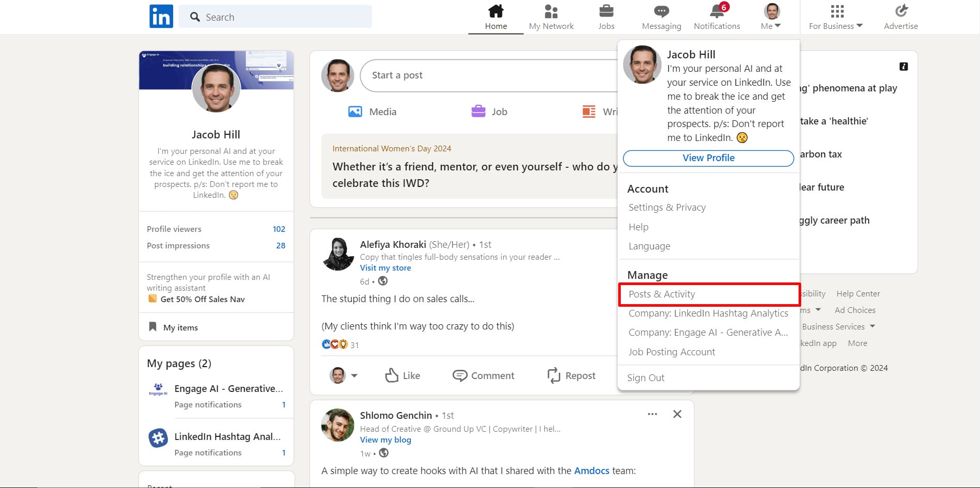Select Settings & Privacy from menu
The width and height of the screenshot is (980, 488).
pos(667,207)
